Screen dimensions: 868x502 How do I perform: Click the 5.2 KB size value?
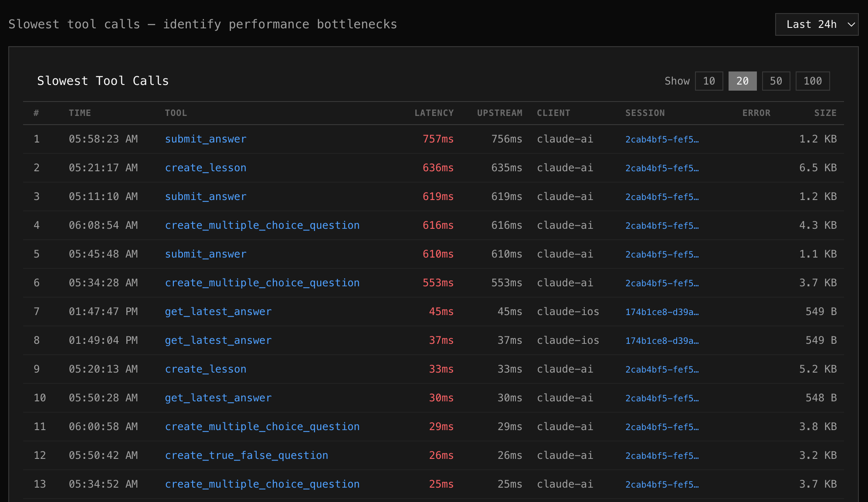click(x=818, y=369)
